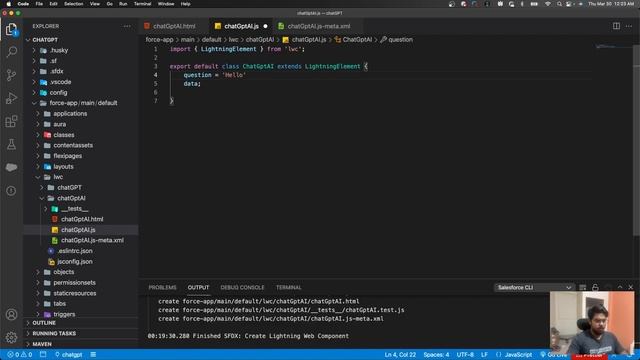640x360 pixels.
Task: Open the Apple menu
Action: 9,4
